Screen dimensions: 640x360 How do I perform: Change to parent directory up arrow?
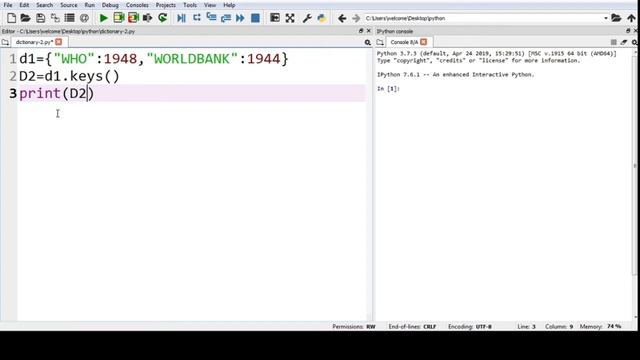point(631,18)
